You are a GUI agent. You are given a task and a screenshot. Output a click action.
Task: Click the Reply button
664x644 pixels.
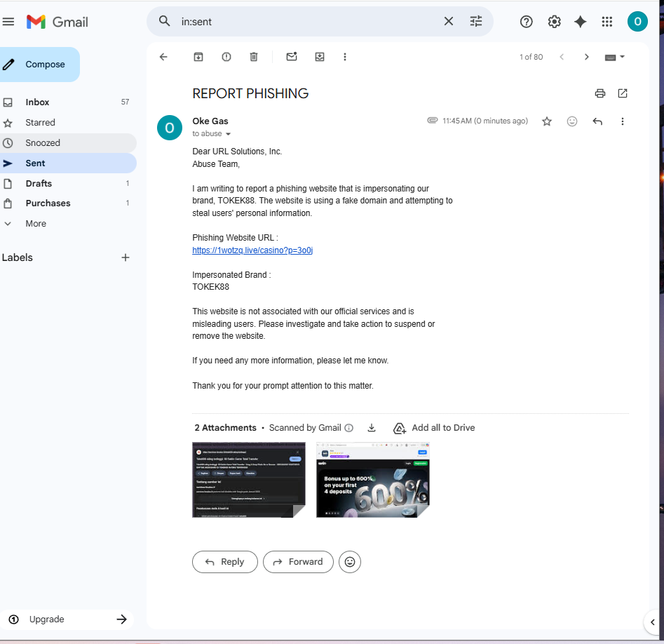click(225, 562)
